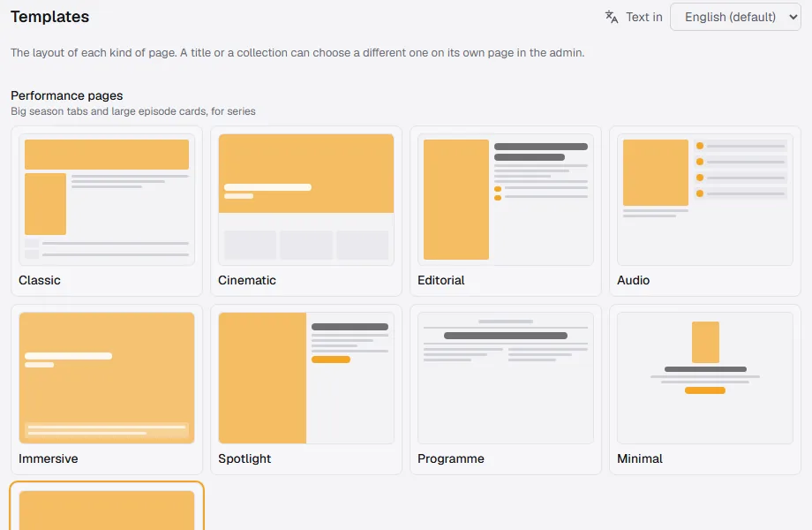Click the layout description paragraph under Templates
The height and width of the screenshot is (530, 812).
click(x=297, y=53)
